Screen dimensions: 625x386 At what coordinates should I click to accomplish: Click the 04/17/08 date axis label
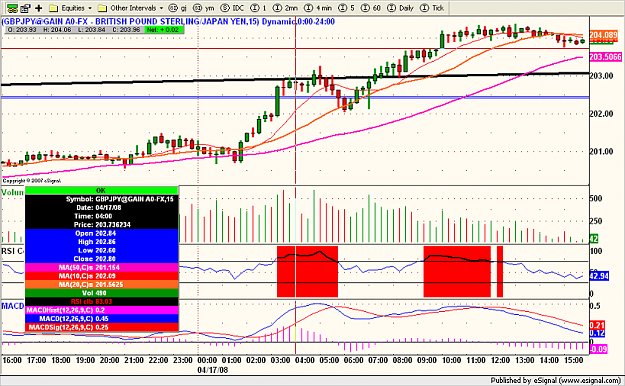(213, 370)
